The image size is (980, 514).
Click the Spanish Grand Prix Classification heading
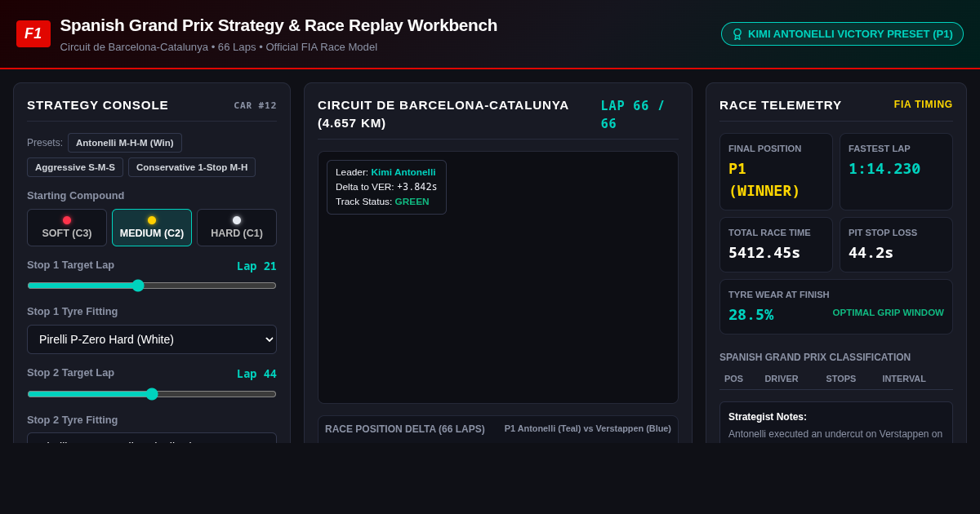(815, 357)
